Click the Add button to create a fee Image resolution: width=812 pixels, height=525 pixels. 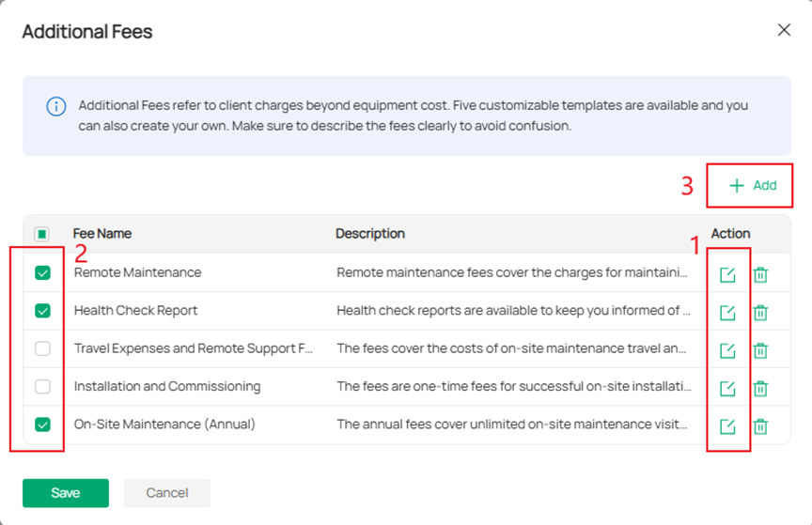pyautogui.click(x=753, y=185)
